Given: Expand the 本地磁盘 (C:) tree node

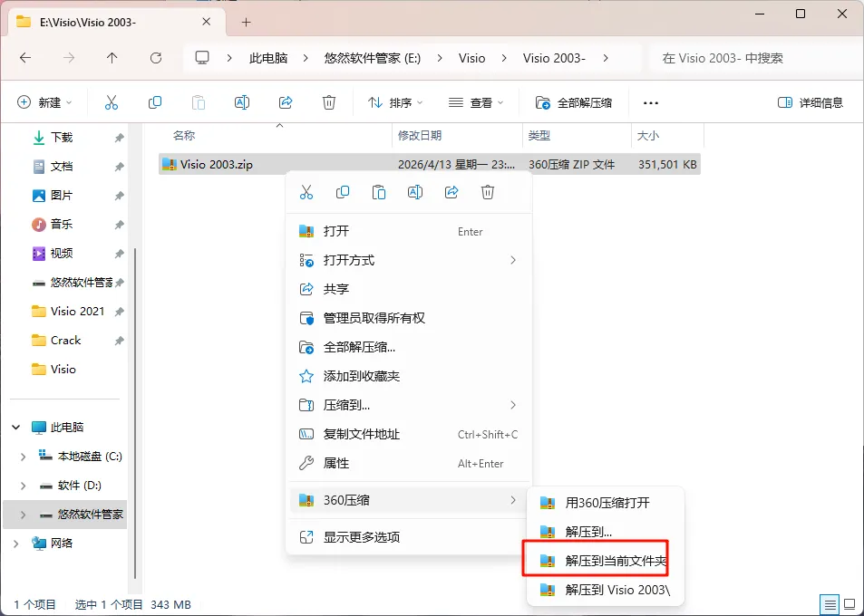Looking at the screenshot, I should click(23, 457).
